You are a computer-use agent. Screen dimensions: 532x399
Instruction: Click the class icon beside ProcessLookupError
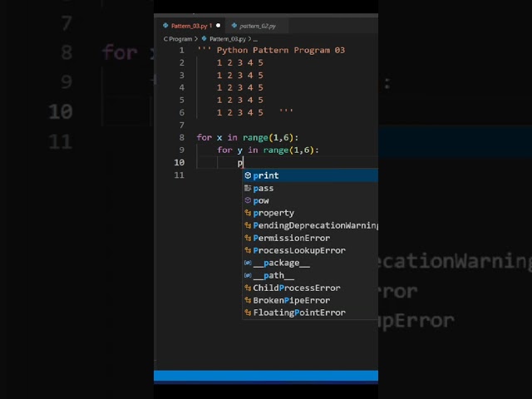[x=248, y=250]
